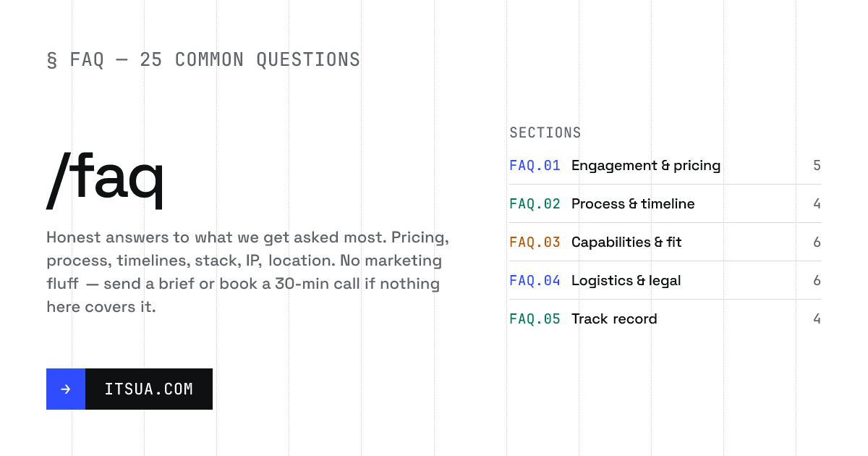Click the § FAQ — 25 COMMON QUESTIONS header
This screenshot has width=868, height=456.
tap(203, 60)
